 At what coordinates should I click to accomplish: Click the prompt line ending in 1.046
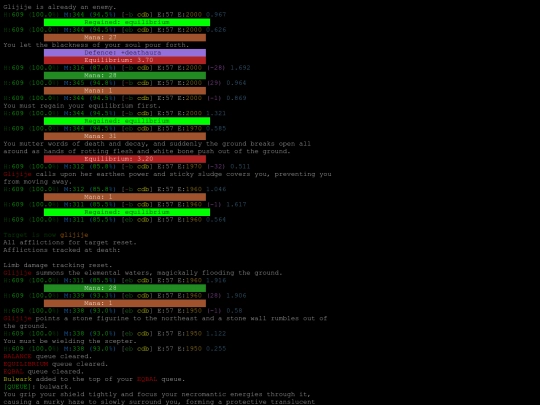point(115,189)
